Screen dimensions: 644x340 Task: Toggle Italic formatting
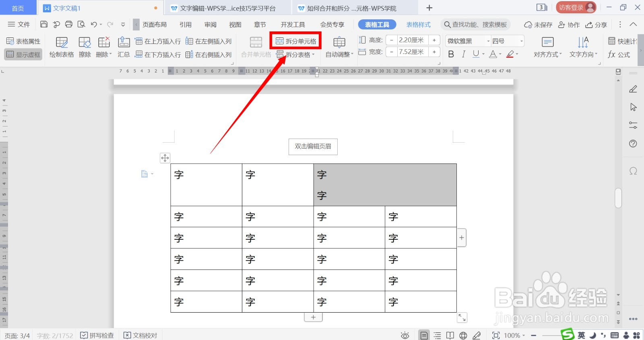(x=463, y=54)
